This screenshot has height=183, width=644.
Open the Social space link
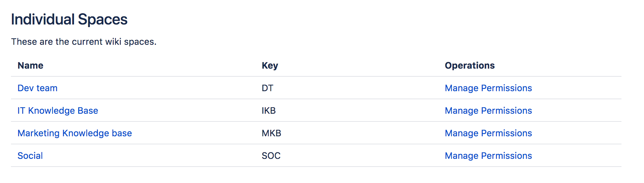30,156
